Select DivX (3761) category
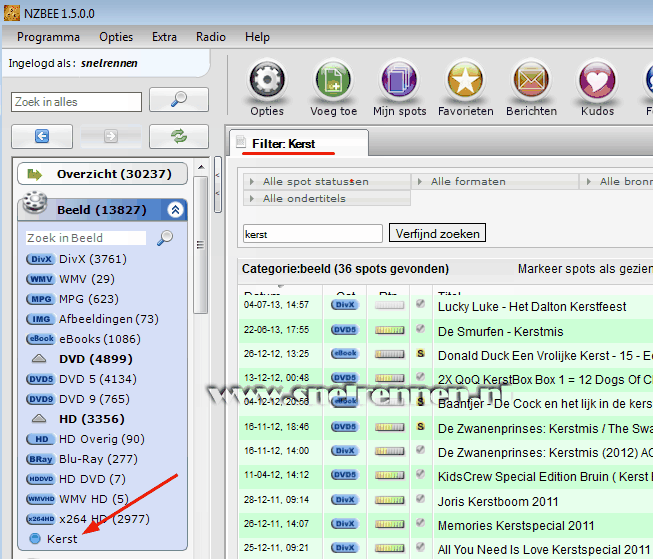 pos(76,259)
